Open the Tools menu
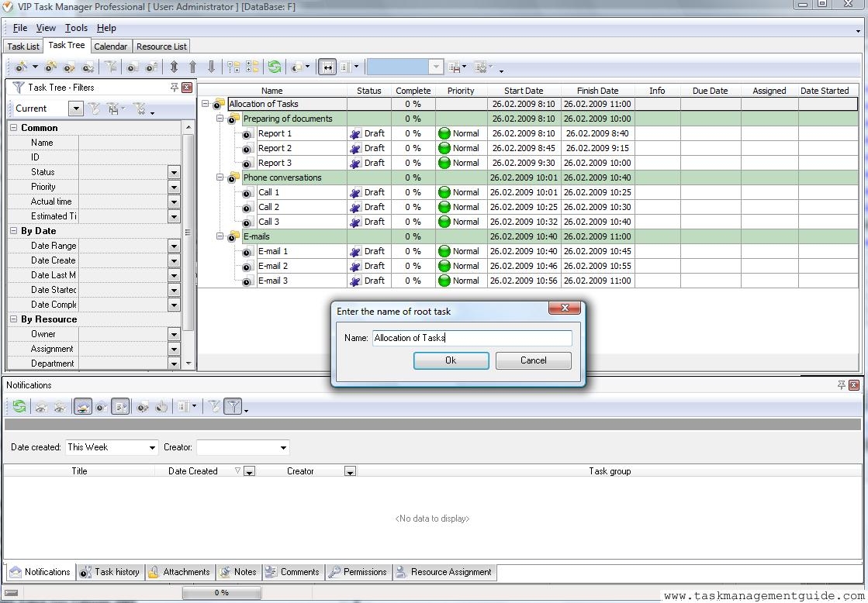The image size is (868, 603). [76, 28]
